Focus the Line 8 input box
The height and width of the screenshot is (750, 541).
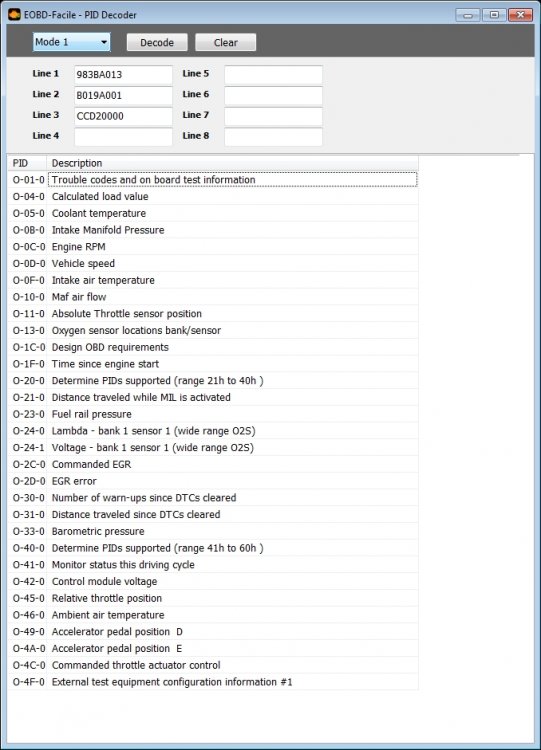pyautogui.click(x=274, y=137)
